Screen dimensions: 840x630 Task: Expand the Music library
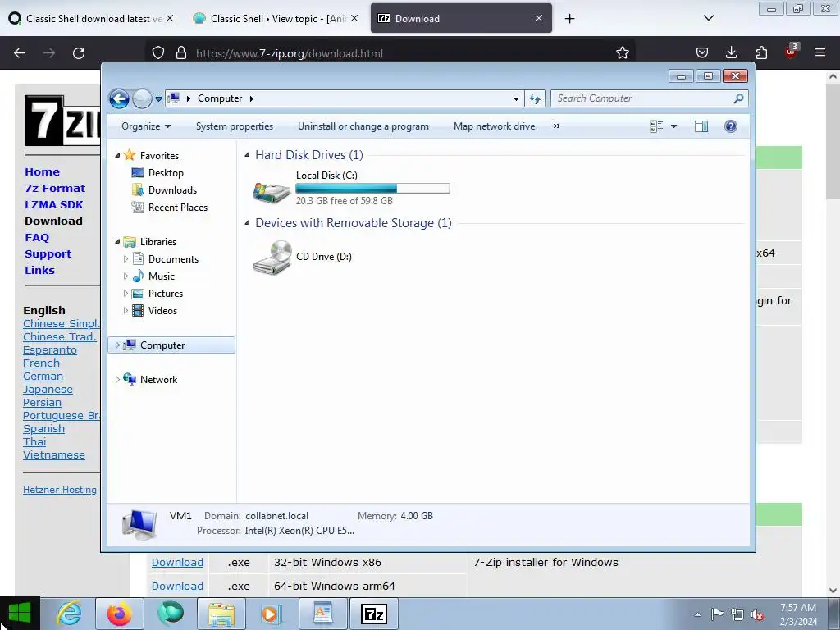point(126,276)
